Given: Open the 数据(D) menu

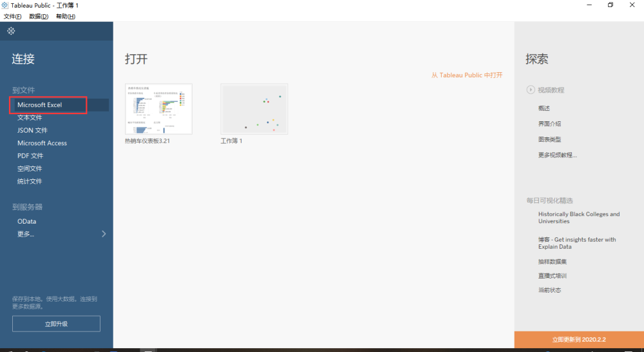Looking at the screenshot, I should click(x=39, y=17).
